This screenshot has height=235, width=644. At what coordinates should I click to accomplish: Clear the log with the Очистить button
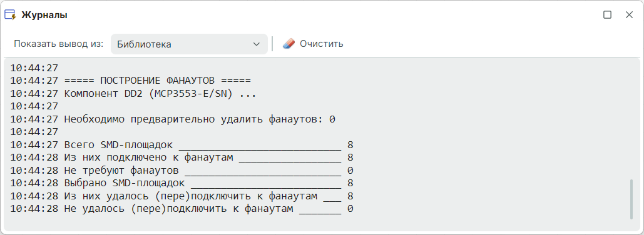click(x=314, y=44)
